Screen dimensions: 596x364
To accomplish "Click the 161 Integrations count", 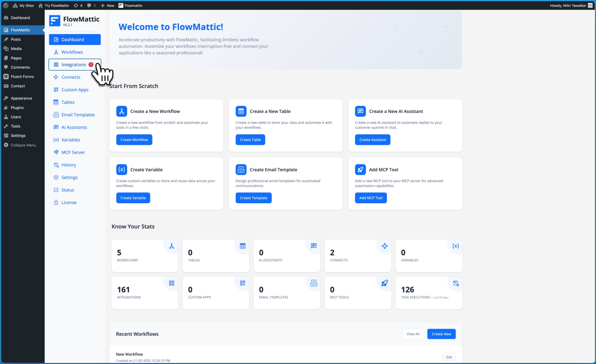I will coord(123,290).
